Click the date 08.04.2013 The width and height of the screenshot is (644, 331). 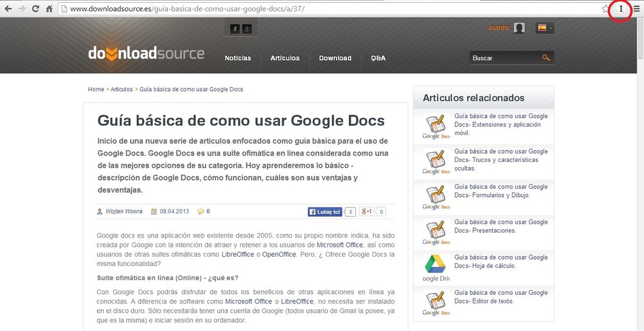(x=174, y=212)
